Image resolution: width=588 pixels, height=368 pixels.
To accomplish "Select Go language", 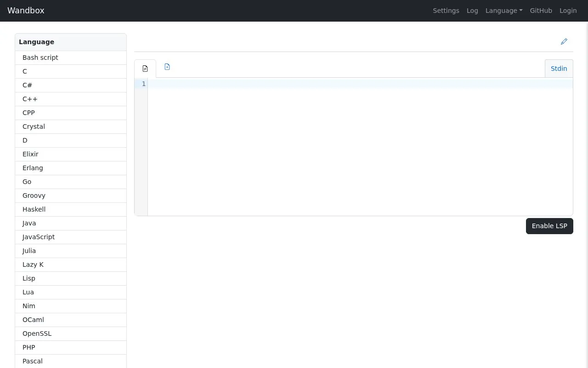I will 71,182.
